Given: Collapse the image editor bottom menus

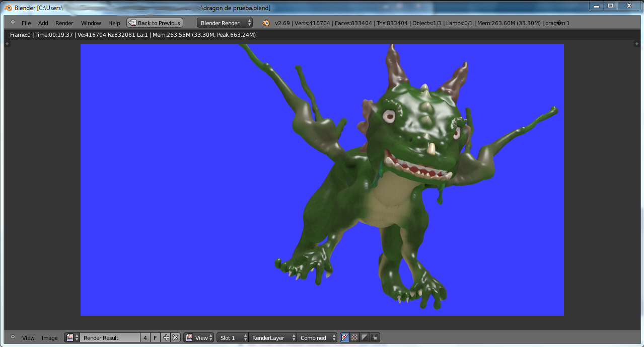Looking at the screenshot, I should coord(13,337).
